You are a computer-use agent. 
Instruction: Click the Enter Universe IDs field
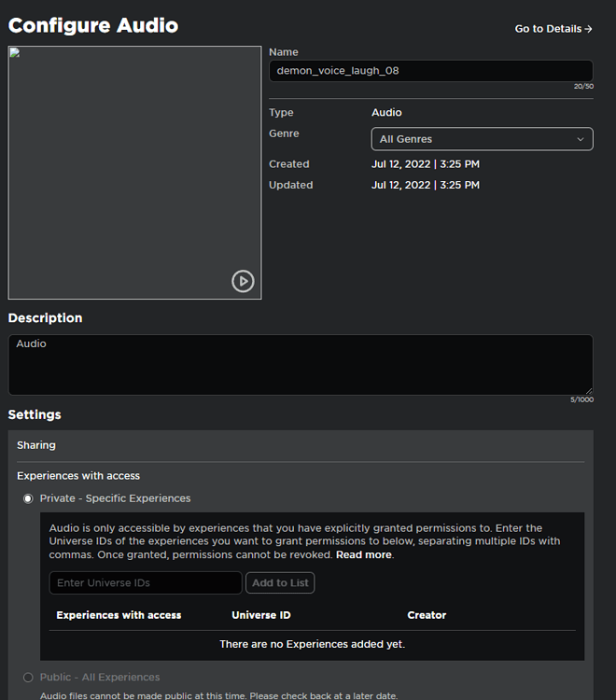pyautogui.click(x=146, y=582)
